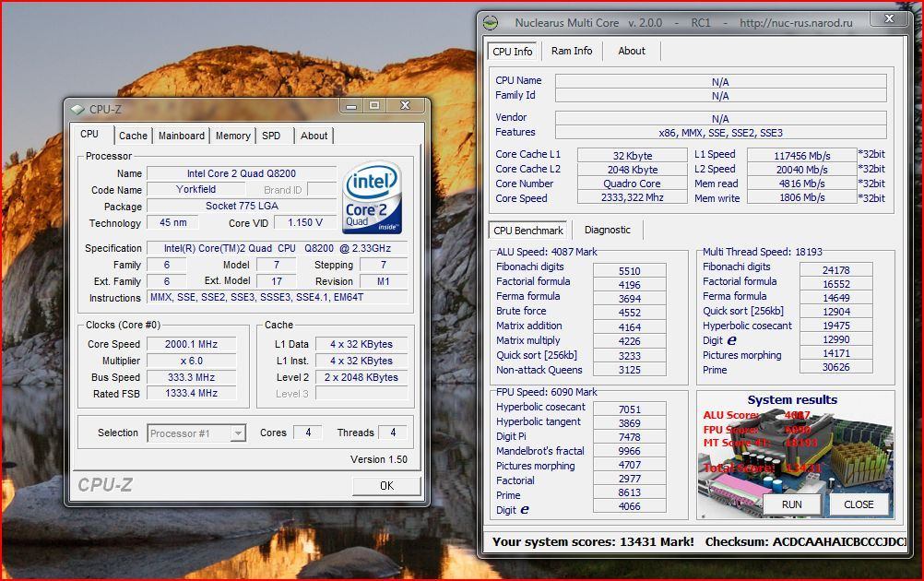This screenshot has width=924, height=581.
Task: Minimize the CPU-Z window
Action: point(352,105)
